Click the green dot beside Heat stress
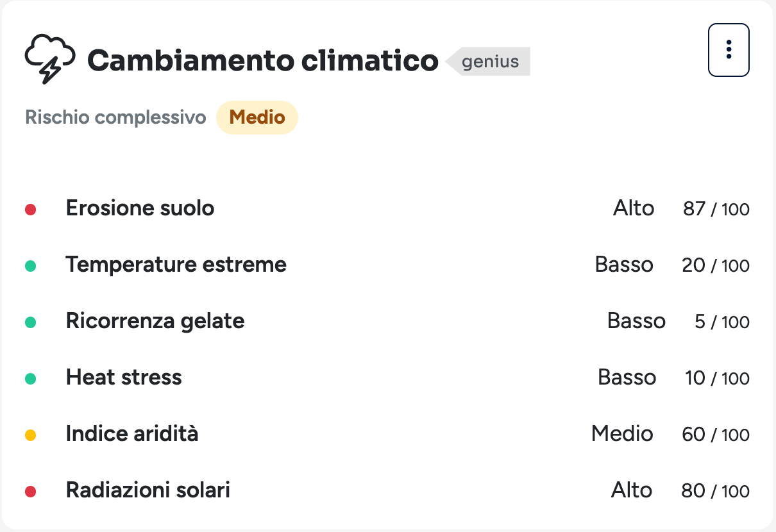The width and height of the screenshot is (776, 532). (30, 379)
